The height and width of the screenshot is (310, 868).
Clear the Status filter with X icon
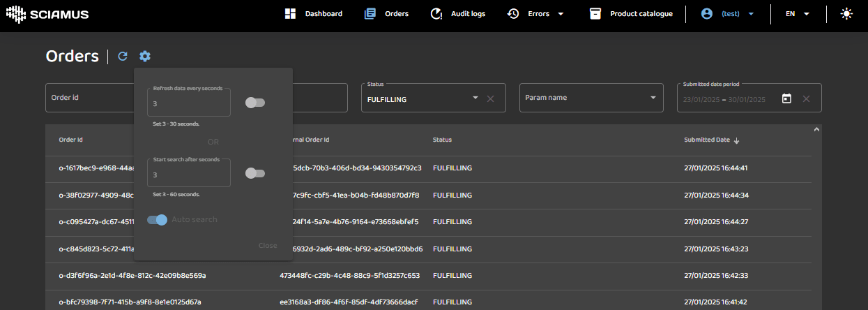490,98
